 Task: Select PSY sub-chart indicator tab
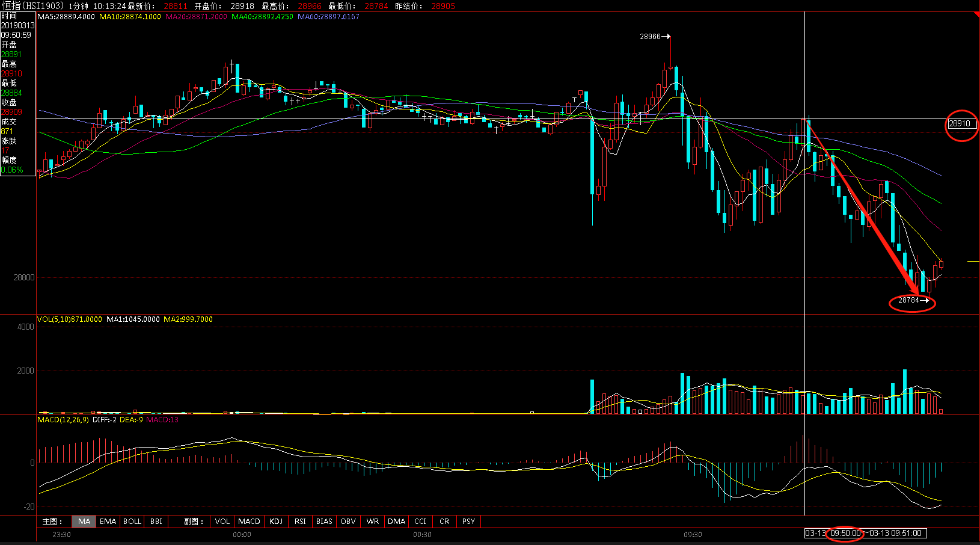[468, 522]
